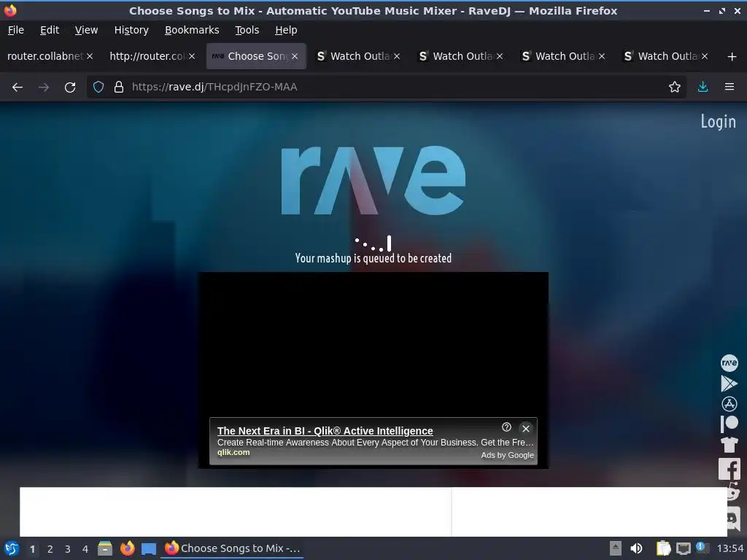Click the rave logo

[373, 180]
